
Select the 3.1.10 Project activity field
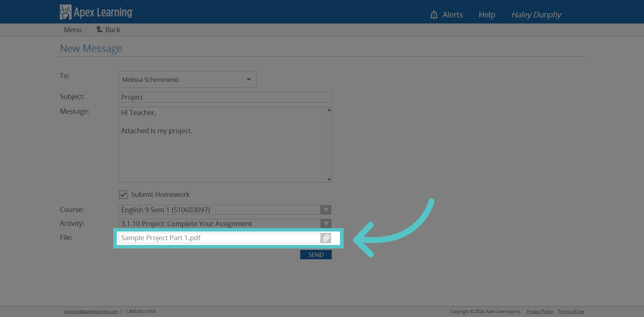pos(220,223)
